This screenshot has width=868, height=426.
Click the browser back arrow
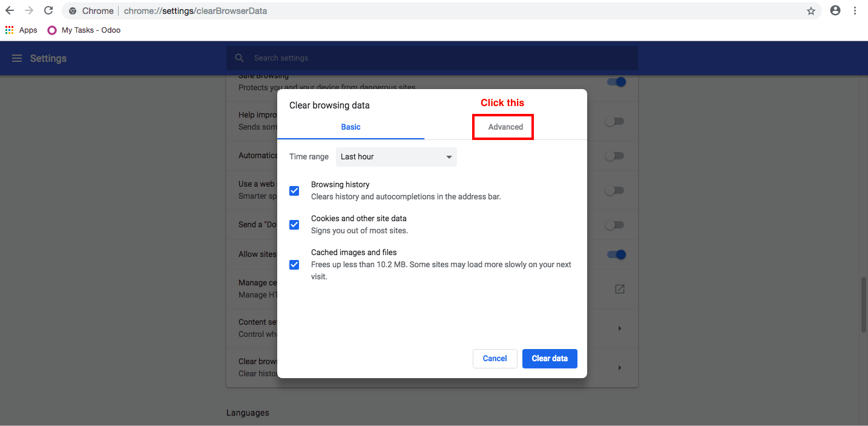[10, 11]
